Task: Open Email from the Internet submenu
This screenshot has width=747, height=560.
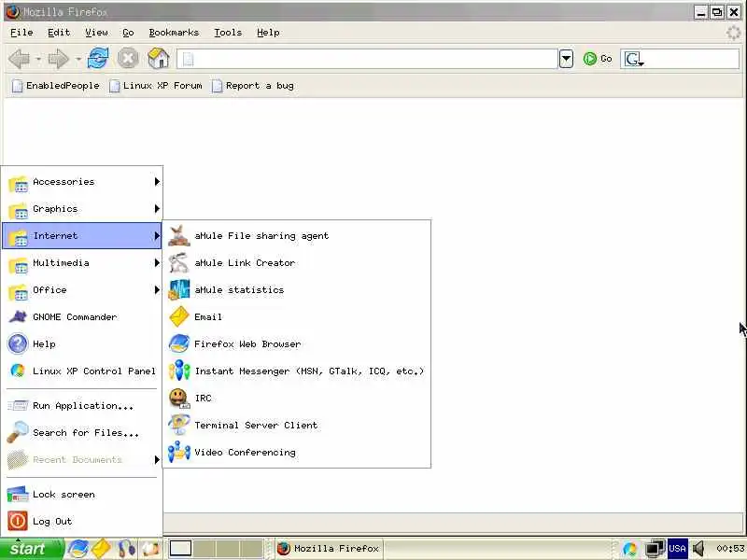Action: pyautogui.click(x=297, y=317)
